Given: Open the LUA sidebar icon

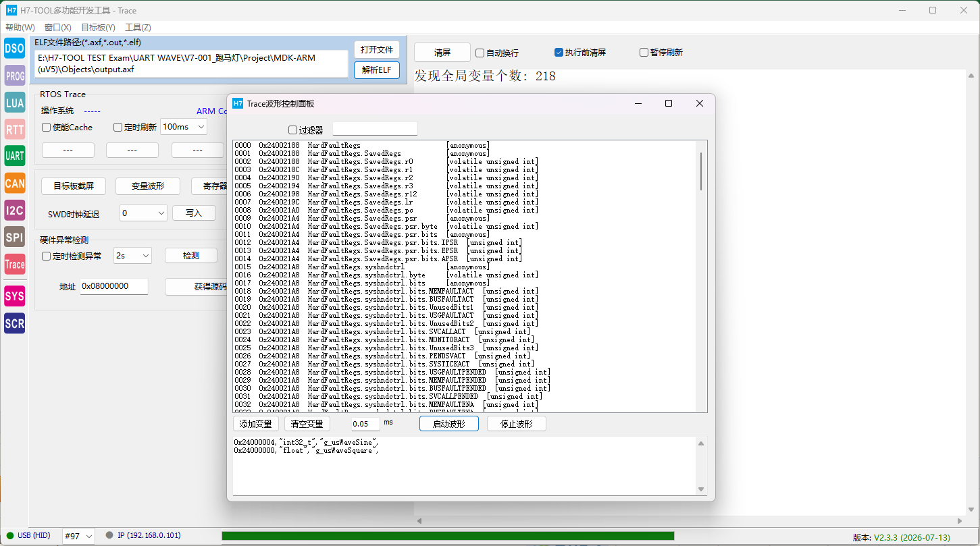Looking at the screenshot, I should pyautogui.click(x=15, y=103).
